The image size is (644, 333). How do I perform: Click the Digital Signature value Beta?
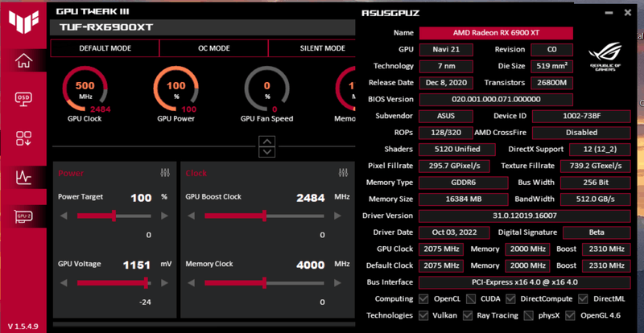coord(597,232)
